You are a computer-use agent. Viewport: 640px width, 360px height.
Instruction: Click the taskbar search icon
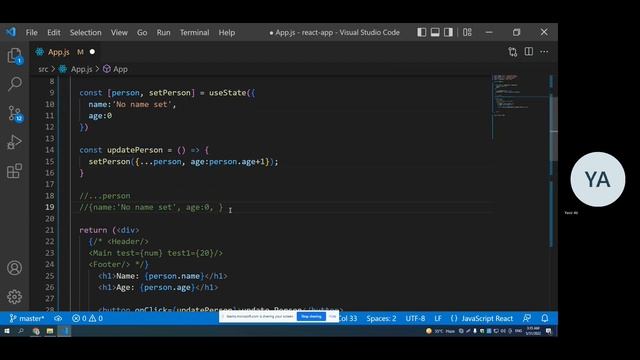(21, 331)
